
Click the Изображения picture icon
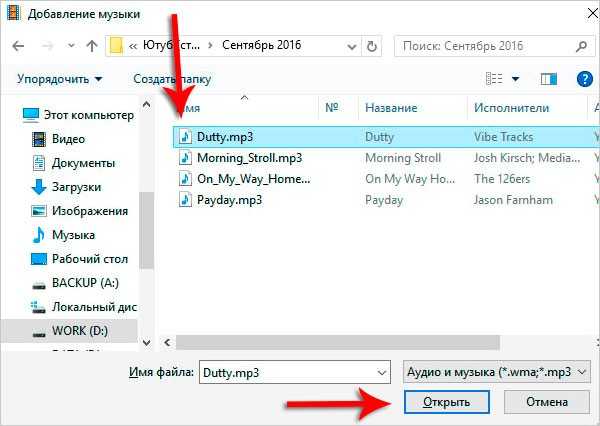coord(39,211)
